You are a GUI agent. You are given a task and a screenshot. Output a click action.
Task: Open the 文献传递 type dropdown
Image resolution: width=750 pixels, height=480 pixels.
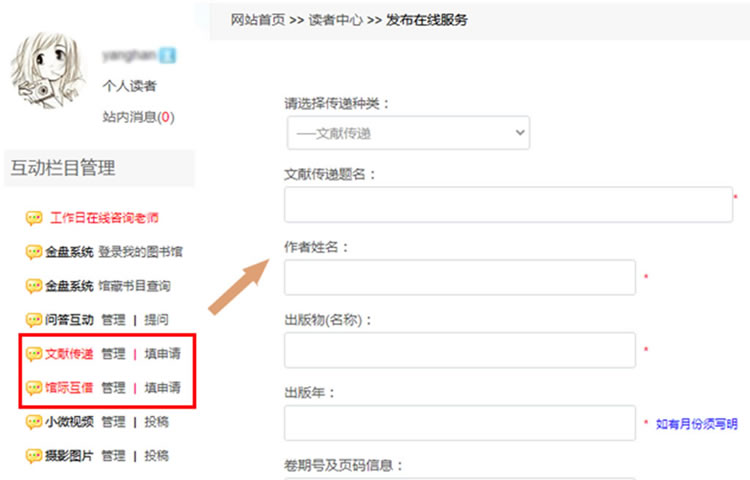(407, 133)
